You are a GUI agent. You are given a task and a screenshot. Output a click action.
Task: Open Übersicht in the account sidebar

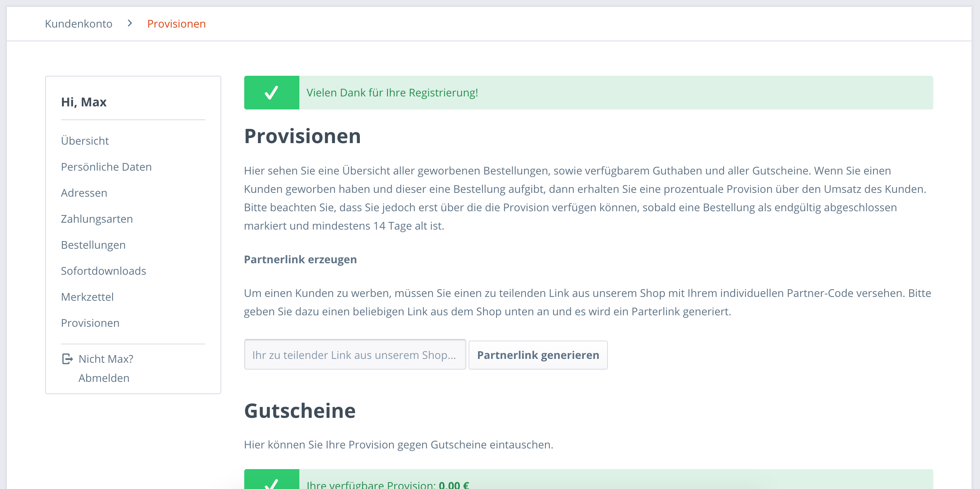pos(85,141)
